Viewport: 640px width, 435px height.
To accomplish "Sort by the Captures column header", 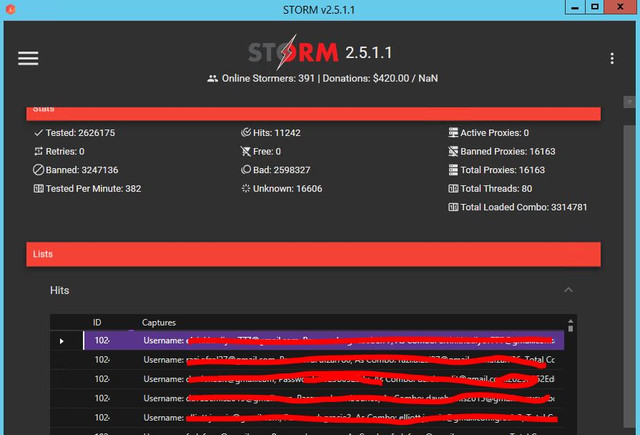I will 159,322.
